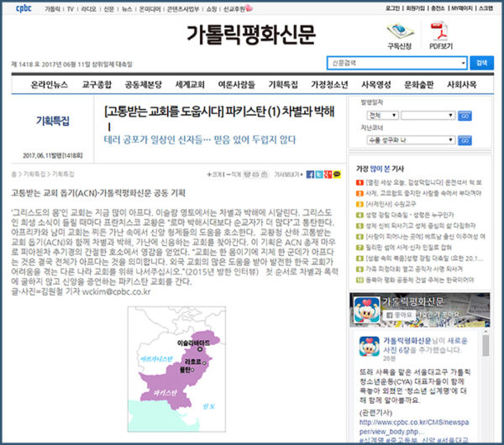Open 교구종합 menu
The image size is (504, 445).
tap(97, 85)
